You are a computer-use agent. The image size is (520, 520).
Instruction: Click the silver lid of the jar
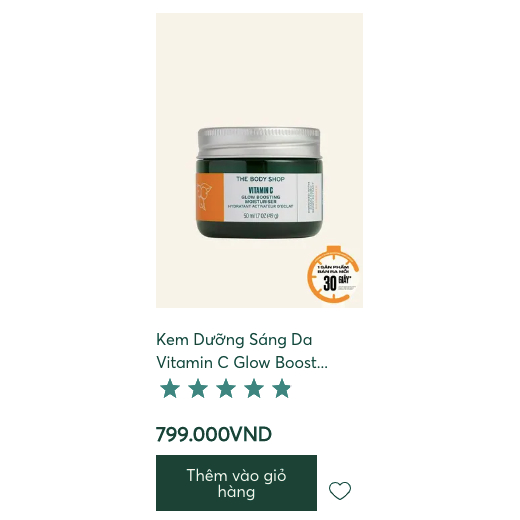tap(259, 142)
